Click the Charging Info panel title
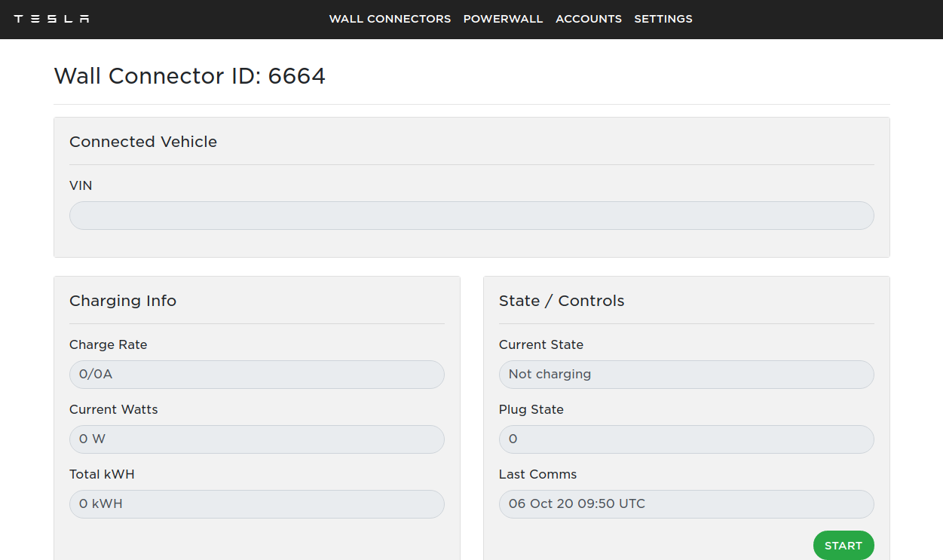Image resolution: width=943 pixels, height=560 pixels. tap(123, 301)
